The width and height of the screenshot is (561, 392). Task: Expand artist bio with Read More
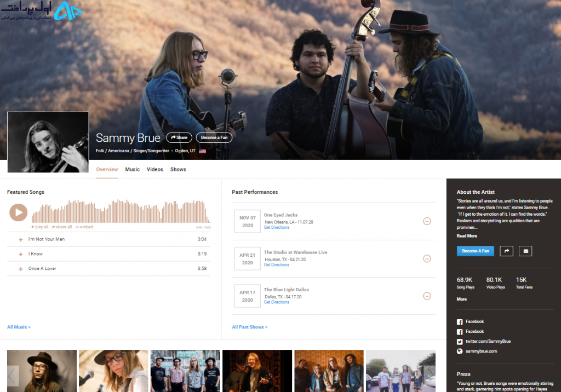(467, 236)
